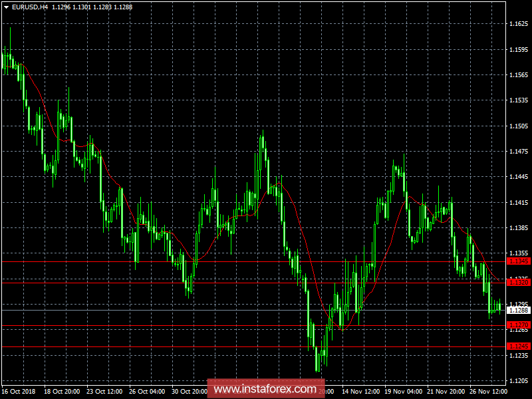Click the 18 Oct 20:00 time label
532x399 pixels.
(62, 391)
